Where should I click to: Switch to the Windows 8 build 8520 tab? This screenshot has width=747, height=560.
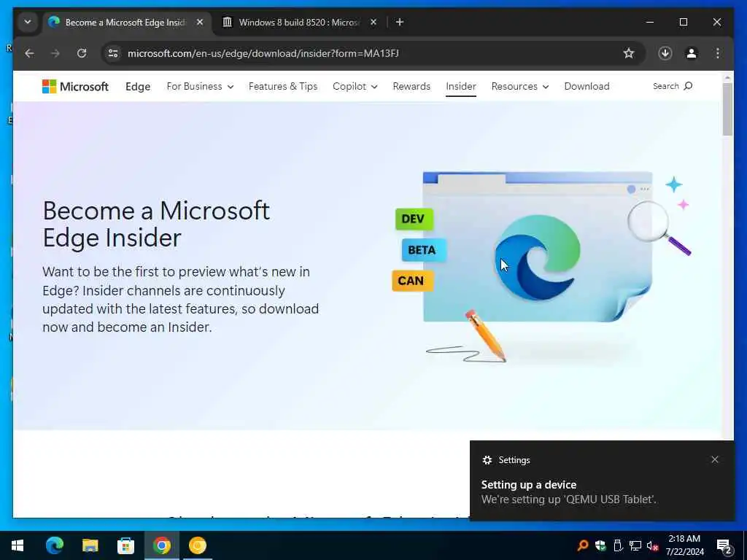298,23
